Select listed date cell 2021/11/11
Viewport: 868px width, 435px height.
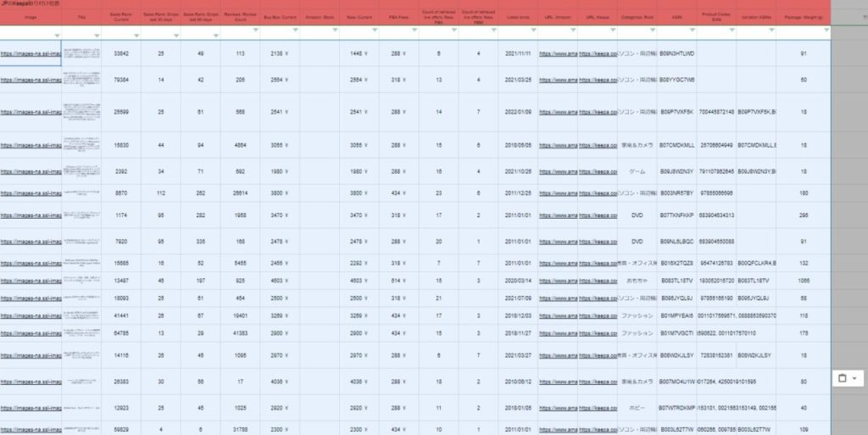pyautogui.click(x=518, y=53)
